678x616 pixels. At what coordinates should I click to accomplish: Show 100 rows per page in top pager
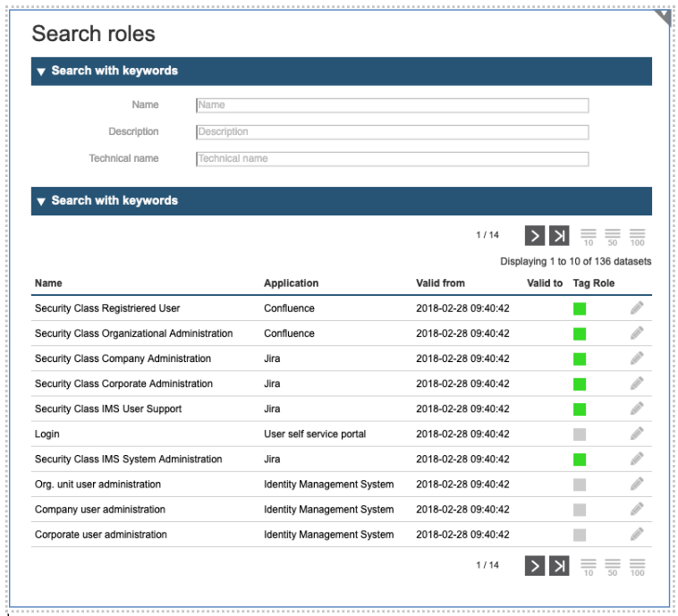(637, 237)
